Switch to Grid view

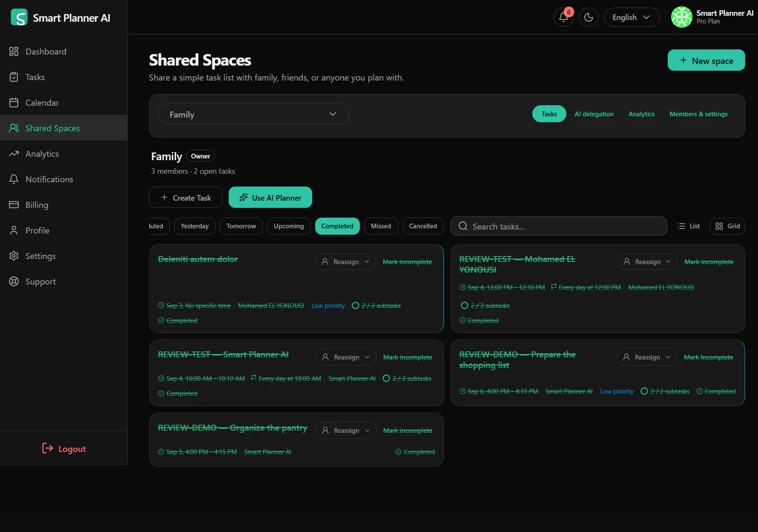pos(727,226)
